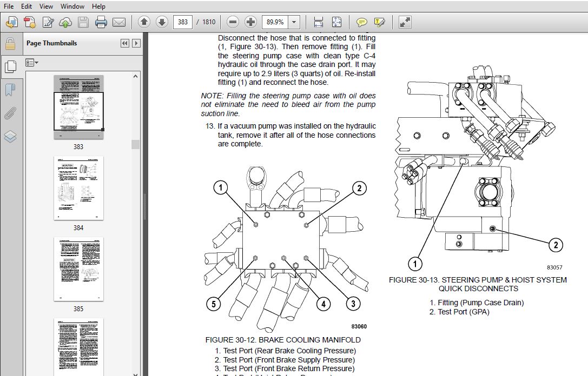This screenshot has width=588, height=376.
Task: Click figure number 83060
Action: 359,326
